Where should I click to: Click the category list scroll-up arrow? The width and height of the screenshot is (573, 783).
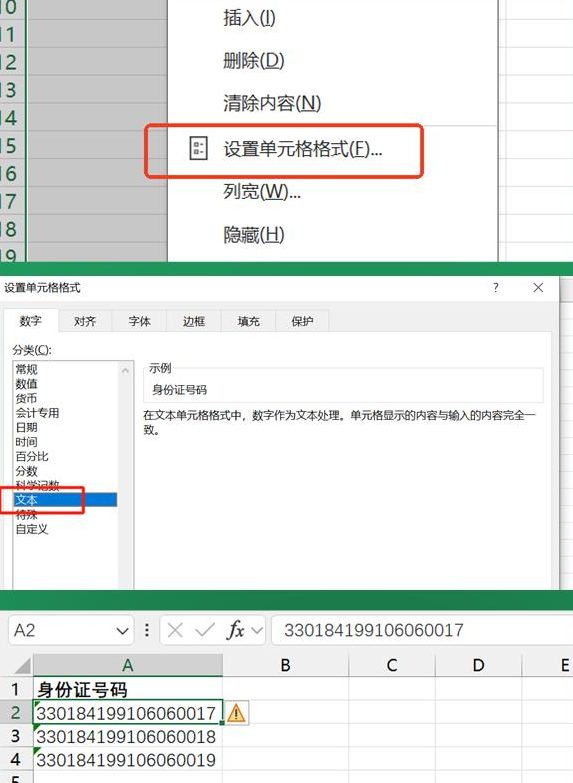click(125, 370)
